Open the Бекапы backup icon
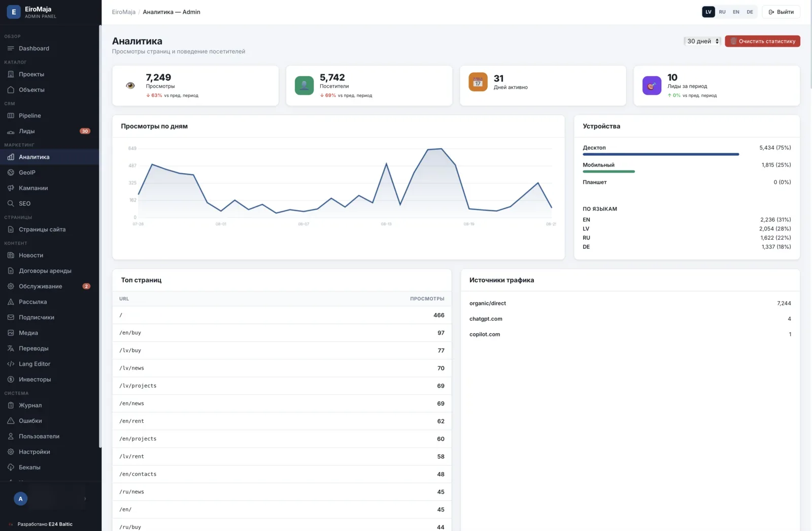 pos(11,467)
